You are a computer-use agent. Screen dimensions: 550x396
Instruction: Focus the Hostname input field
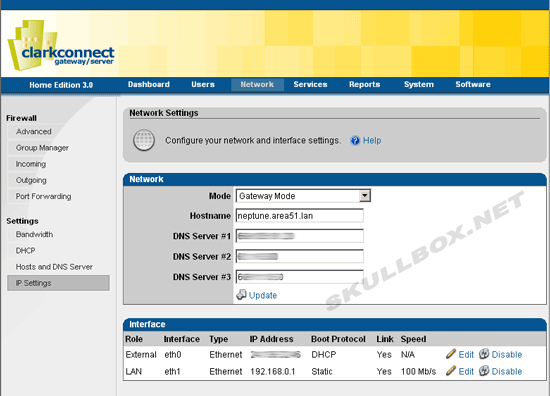[x=300, y=216]
